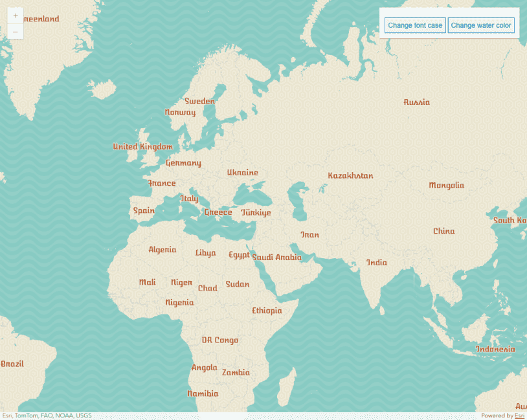Click the United Kingdom label
The image size is (527, 420).
click(x=143, y=146)
